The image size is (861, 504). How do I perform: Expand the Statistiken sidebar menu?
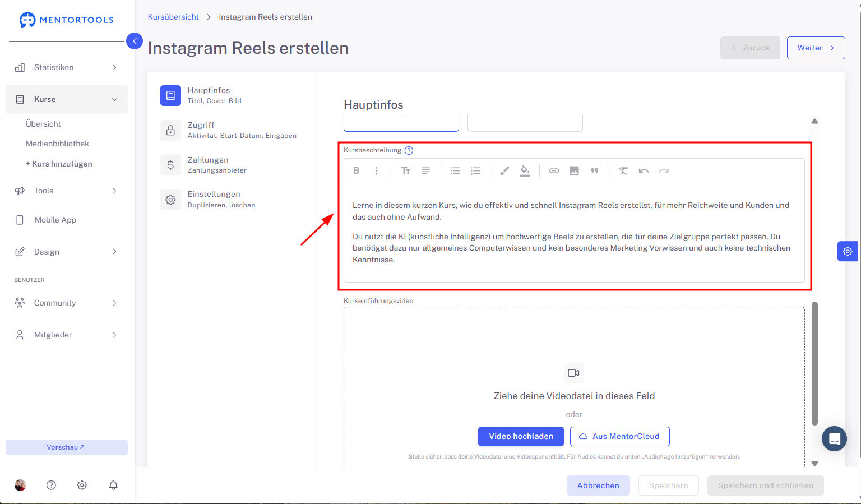pos(67,67)
